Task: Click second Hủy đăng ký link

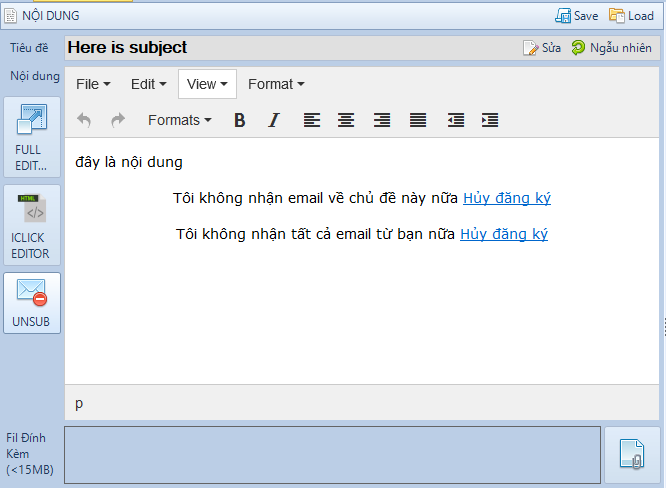Action: pos(504,234)
